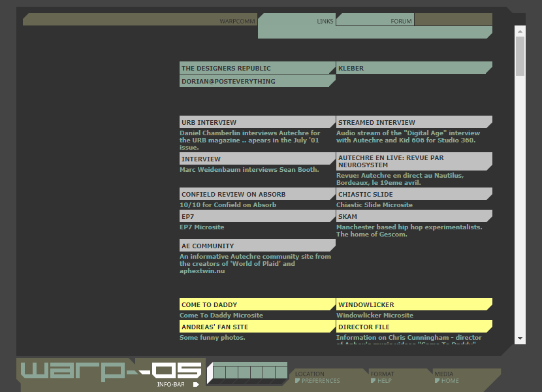Open the STREAMED INTERVIEW link header
This screenshot has width=542, height=392.
414,122
